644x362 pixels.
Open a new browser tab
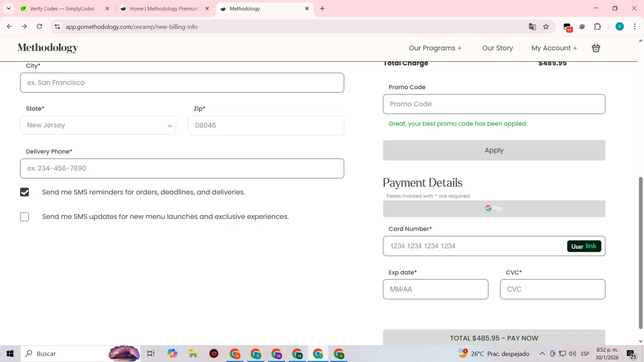coord(322,9)
